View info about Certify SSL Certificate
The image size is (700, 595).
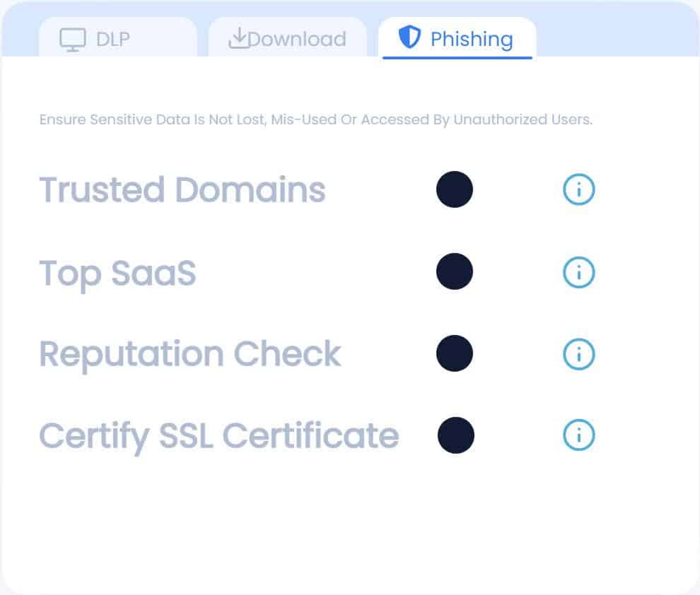click(x=578, y=435)
